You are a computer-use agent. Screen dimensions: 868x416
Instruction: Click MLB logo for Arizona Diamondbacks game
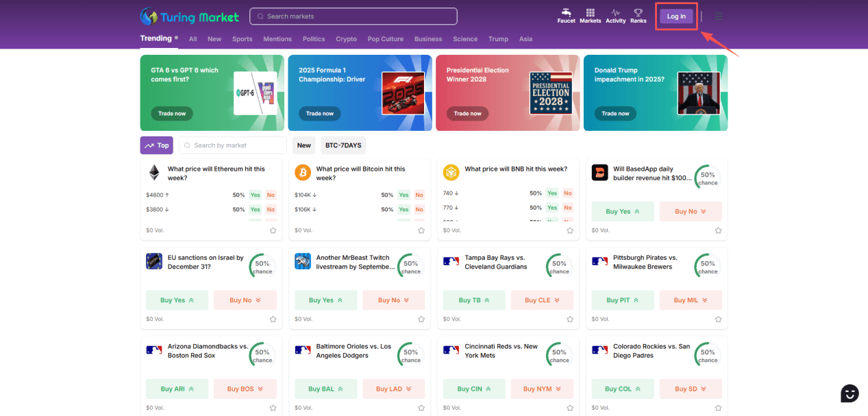tap(154, 350)
